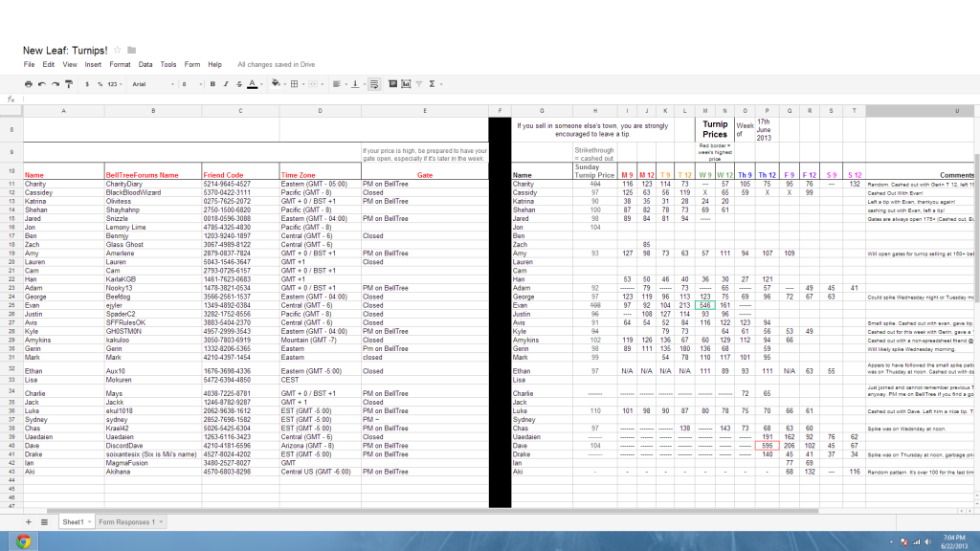Add a new sheet with plus button
The width and height of the screenshot is (980, 551).
28,521
